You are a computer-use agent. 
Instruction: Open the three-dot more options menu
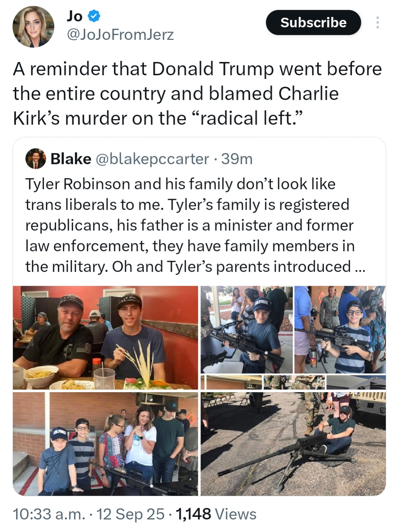click(x=377, y=22)
